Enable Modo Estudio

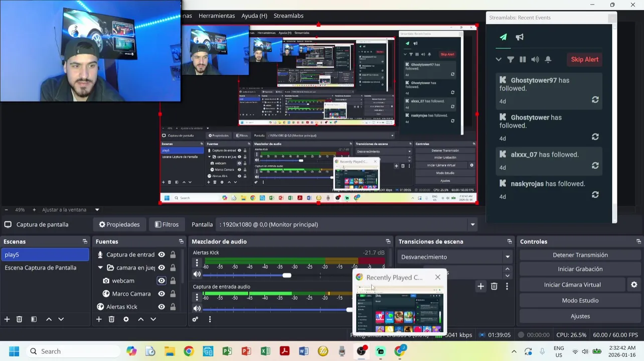click(580, 300)
